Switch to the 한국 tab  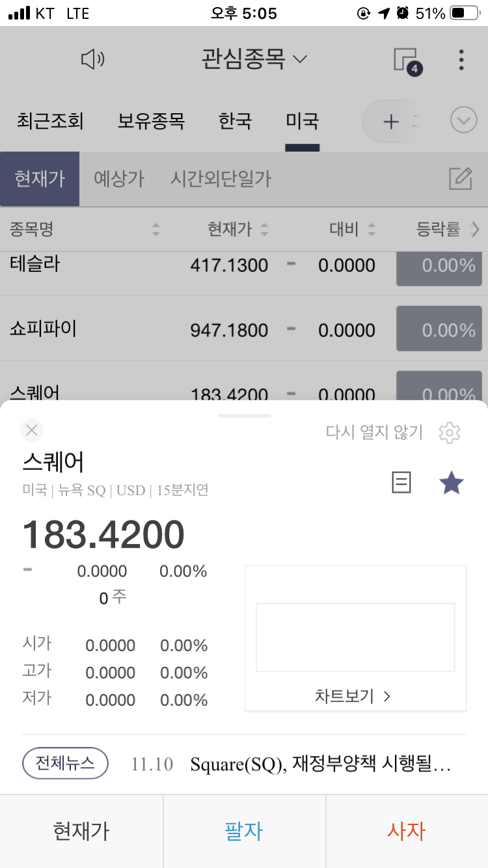pyautogui.click(x=235, y=121)
